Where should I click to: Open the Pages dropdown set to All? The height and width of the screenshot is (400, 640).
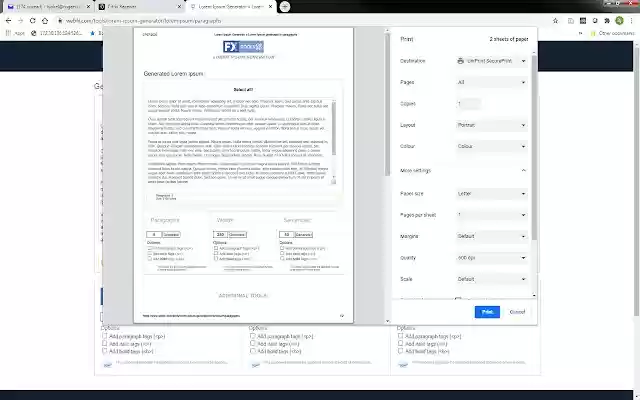pyautogui.click(x=491, y=82)
